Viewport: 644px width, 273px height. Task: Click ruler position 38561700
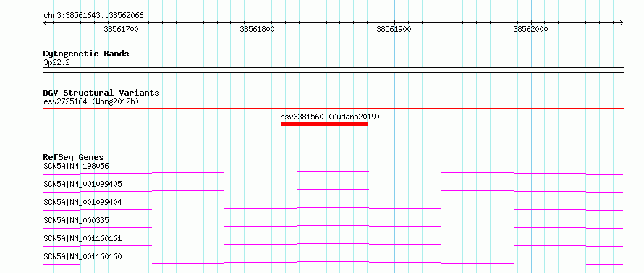point(121,29)
